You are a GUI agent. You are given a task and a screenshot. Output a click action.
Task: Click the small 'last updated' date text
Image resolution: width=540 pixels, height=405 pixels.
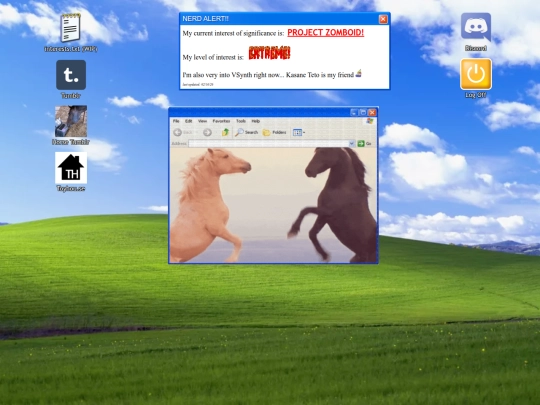198,84
